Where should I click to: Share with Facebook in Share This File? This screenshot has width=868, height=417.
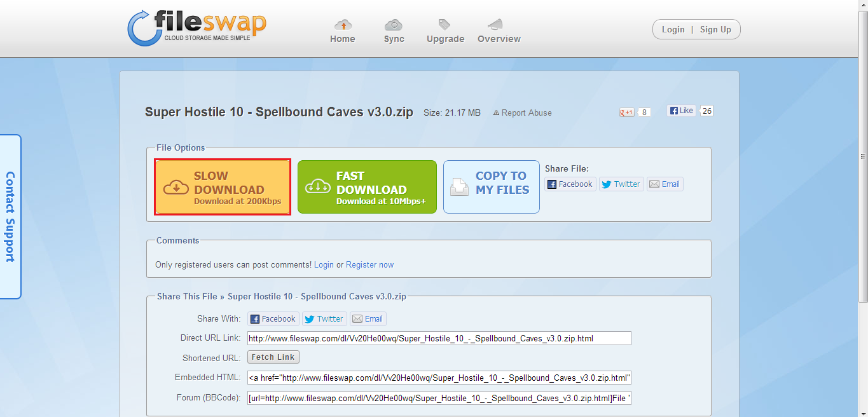pos(273,319)
